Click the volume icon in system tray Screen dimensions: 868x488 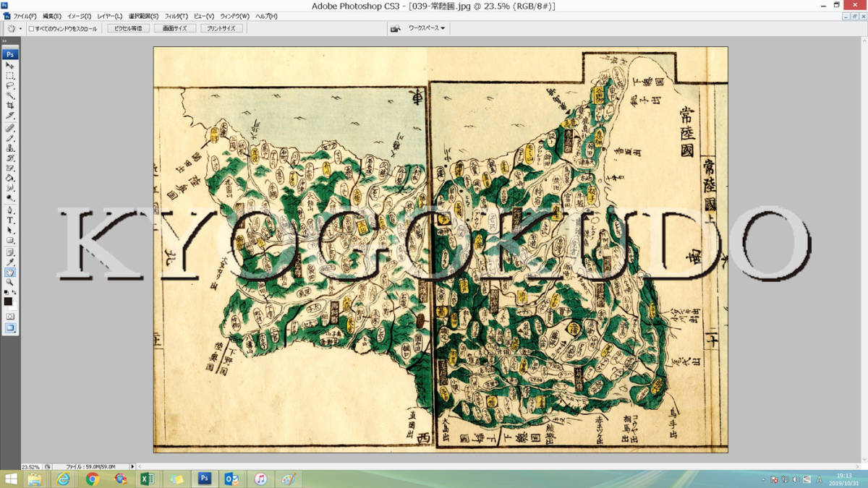pyautogui.click(x=795, y=479)
